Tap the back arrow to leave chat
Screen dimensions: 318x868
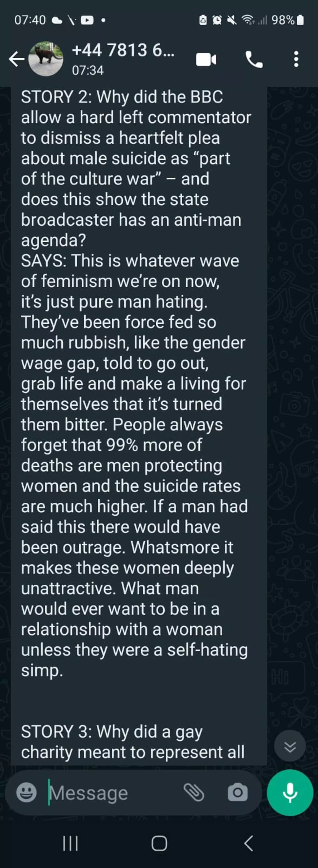pyautogui.click(x=17, y=59)
